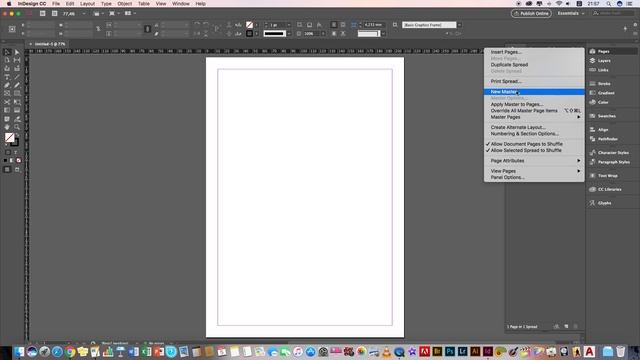640x360 pixels.
Task: Select the Direct Selection tool
Action: 17,52
